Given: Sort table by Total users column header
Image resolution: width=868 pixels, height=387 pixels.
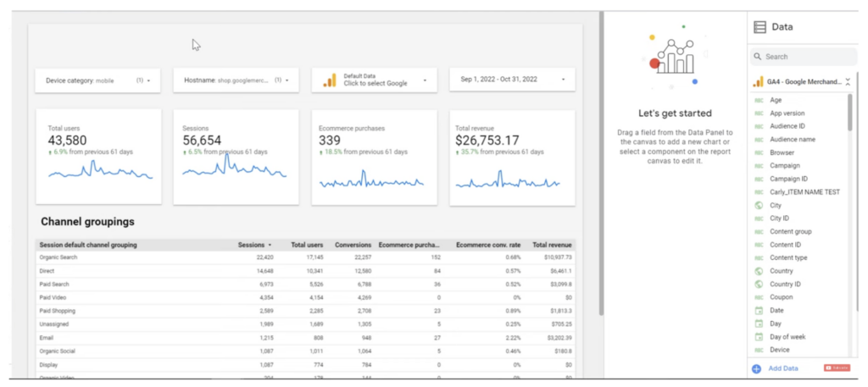Looking at the screenshot, I should (x=307, y=245).
